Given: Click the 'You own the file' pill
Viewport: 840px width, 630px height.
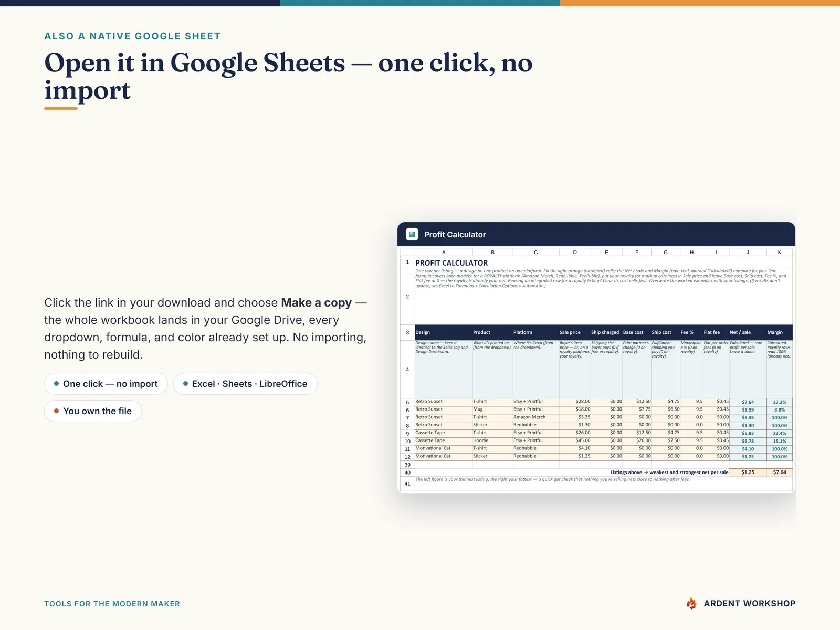Looking at the screenshot, I should [93, 411].
